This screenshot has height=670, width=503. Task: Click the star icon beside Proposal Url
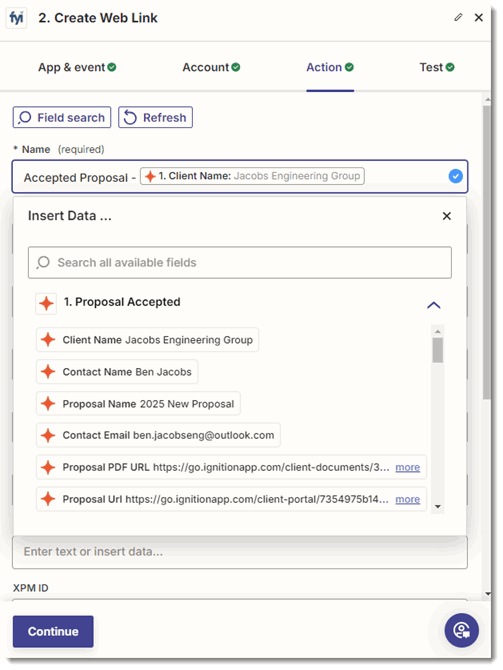[48, 499]
